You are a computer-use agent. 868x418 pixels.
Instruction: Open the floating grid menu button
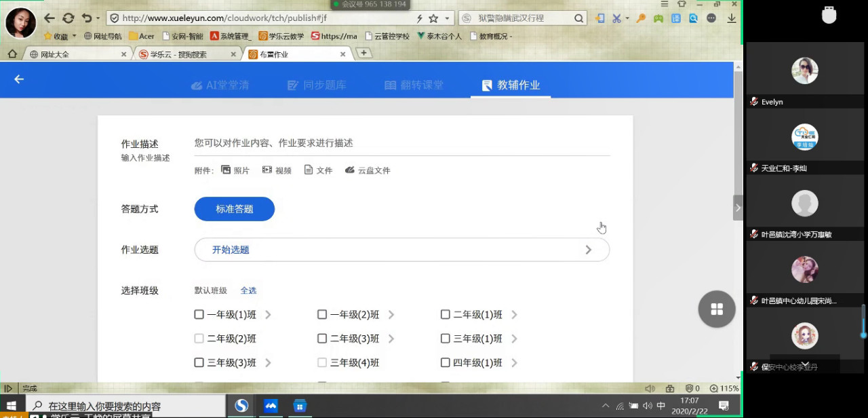(717, 309)
